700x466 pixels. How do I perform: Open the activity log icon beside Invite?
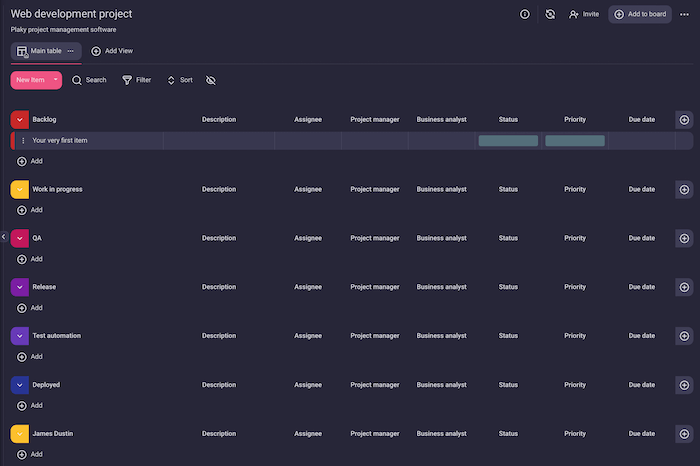click(x=550, y=14)
